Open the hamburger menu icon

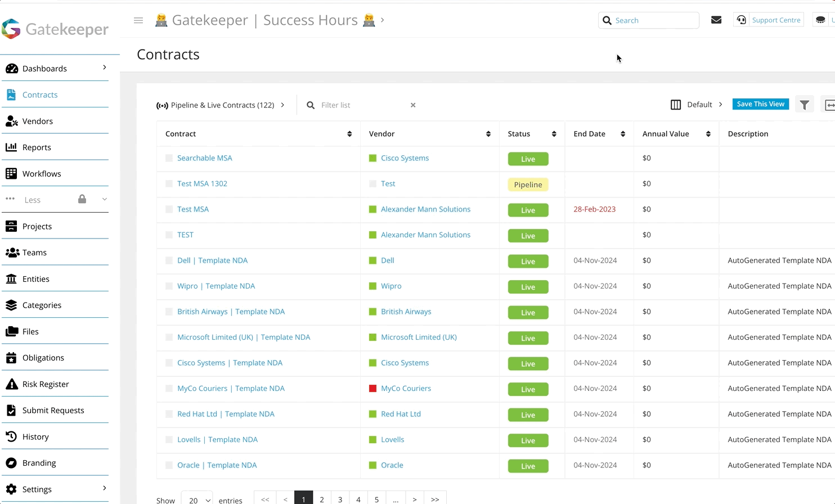point(138,20)
